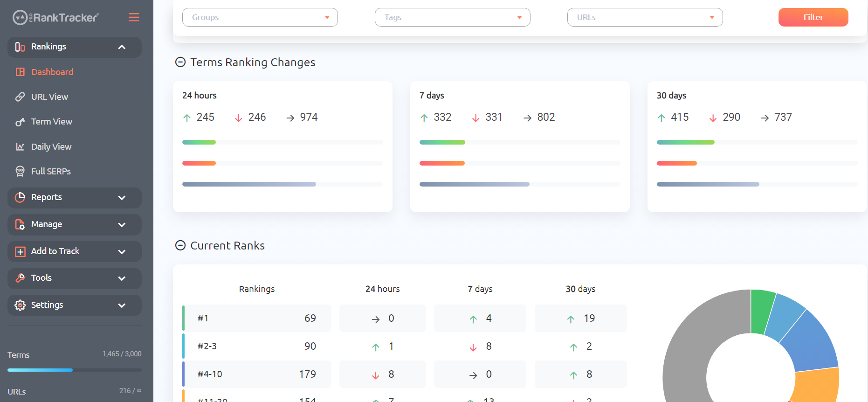Open the URLs filter dropdown
Screen dimensions: 868x402
click(645, 17)
